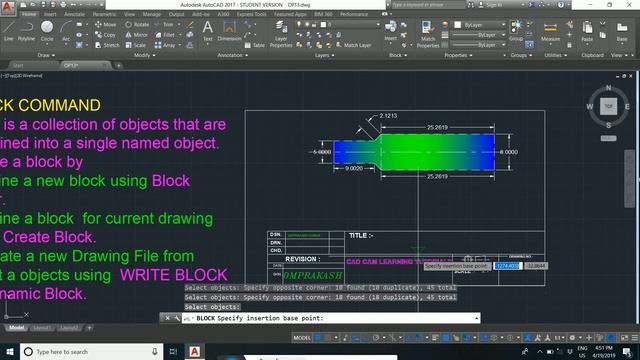This screenshot has width=640, height=360.
Task: Expand the Draw panel
Action: (46, 55)
